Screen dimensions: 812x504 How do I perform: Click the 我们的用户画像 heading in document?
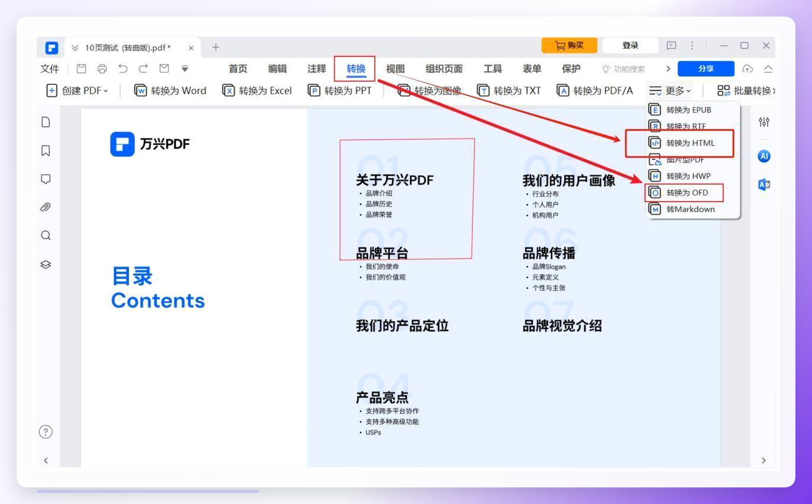569,180
